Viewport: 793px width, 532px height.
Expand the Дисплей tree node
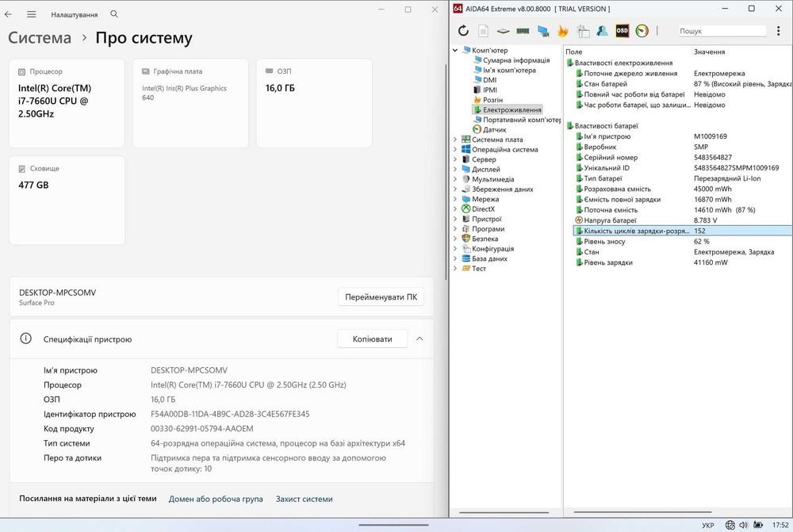tap(455, 170)
